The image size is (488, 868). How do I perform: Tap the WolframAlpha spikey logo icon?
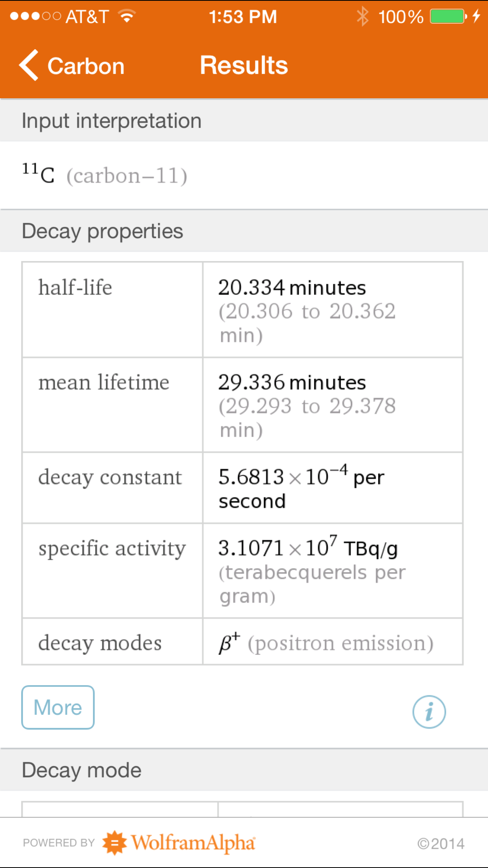pyautogui.click(x=114, y=843)
